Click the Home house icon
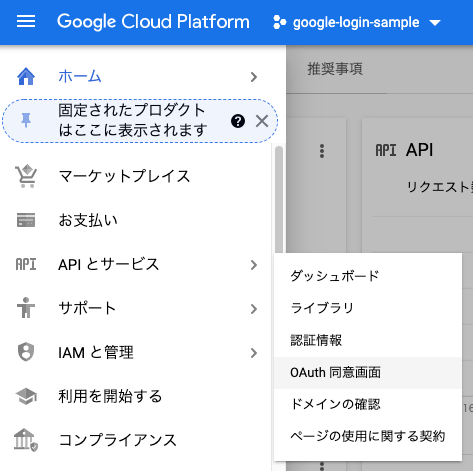The image size is (473, 471). tap(26, 76)
